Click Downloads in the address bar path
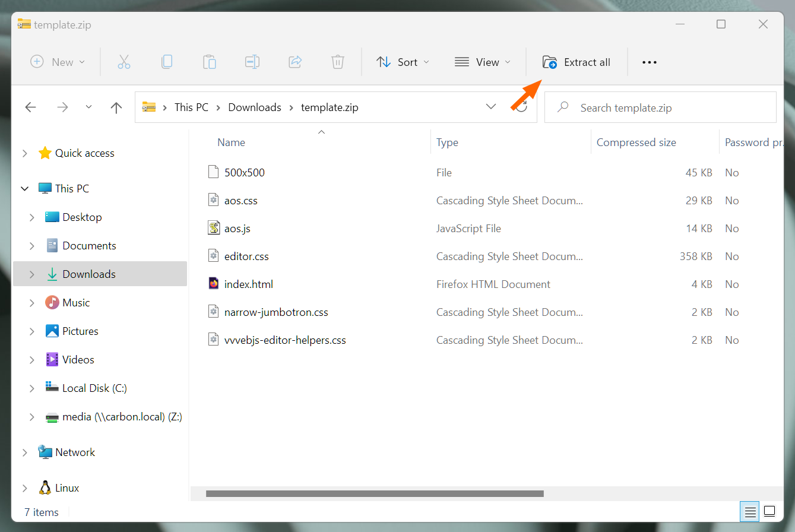 tap(255, 107)
